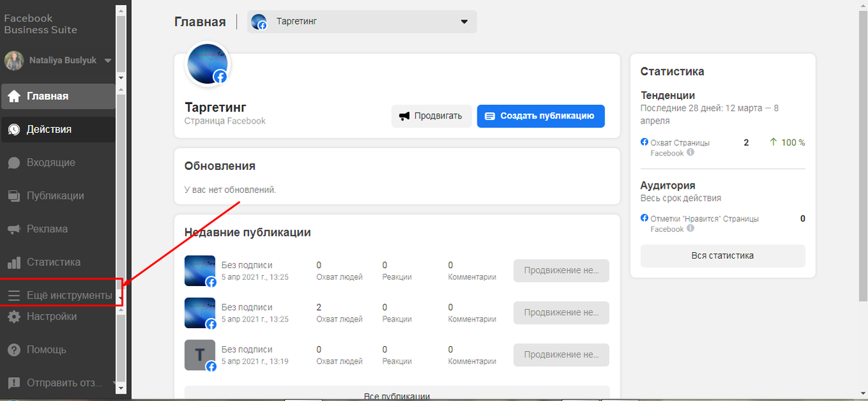
Task: Open the Таргетинг page selector dropdown
Action: 362,22
